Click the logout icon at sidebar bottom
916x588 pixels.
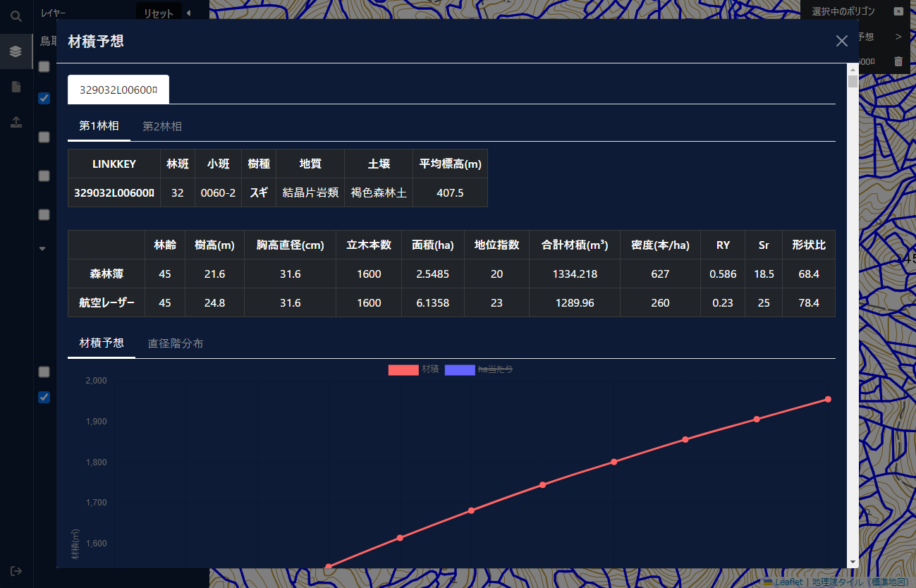pos(16,570)
